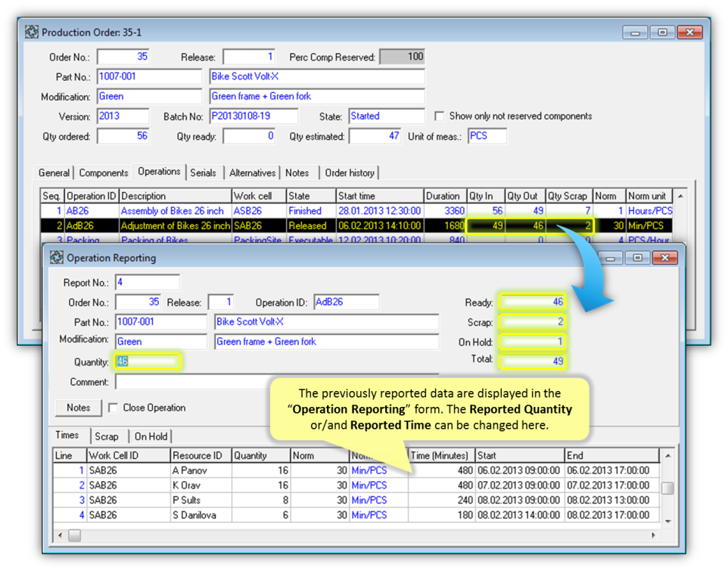The height and width of the screenshot is (571, 728).
Task: Open the Alternatives tab
Action: point(252,173)
